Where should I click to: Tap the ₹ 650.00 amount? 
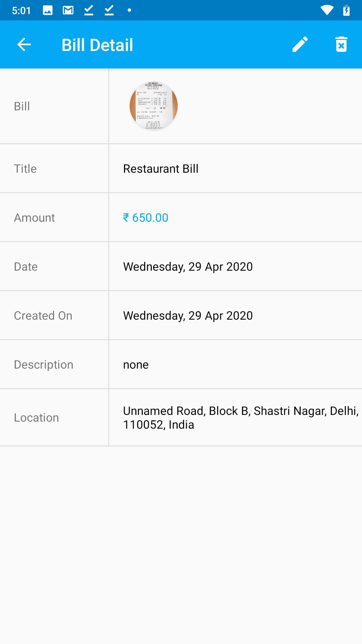[146, 218]
